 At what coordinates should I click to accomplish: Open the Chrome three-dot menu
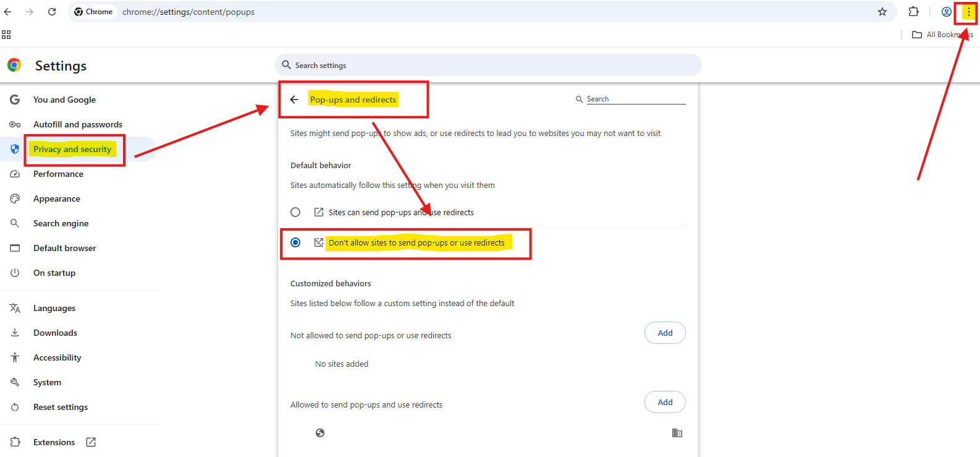(x=968, y=12)
